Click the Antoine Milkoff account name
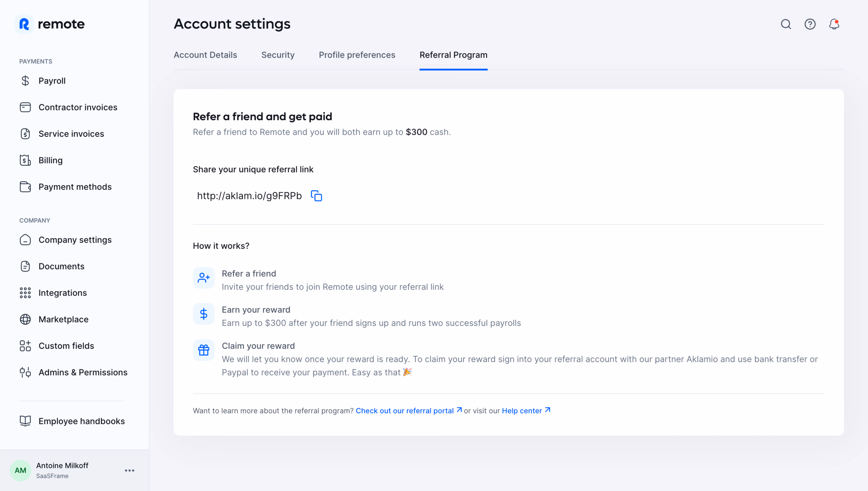This screenshot has width=868, height=491. [x=62, y=465]
